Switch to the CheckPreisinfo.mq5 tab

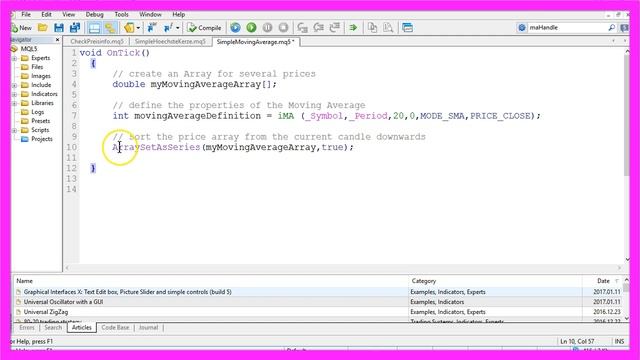point(97,42)
